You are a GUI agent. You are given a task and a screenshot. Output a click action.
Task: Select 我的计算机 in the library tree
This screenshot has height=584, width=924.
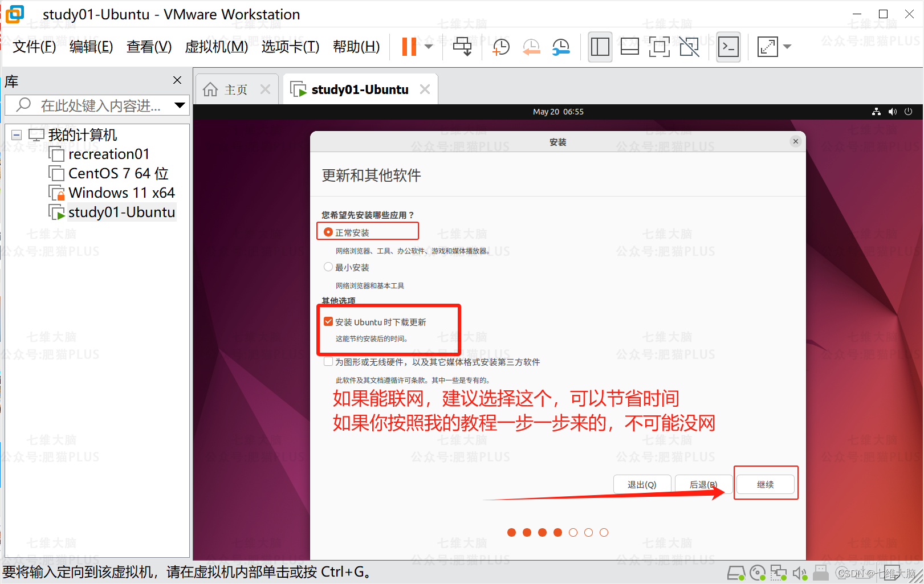point(83,135)
